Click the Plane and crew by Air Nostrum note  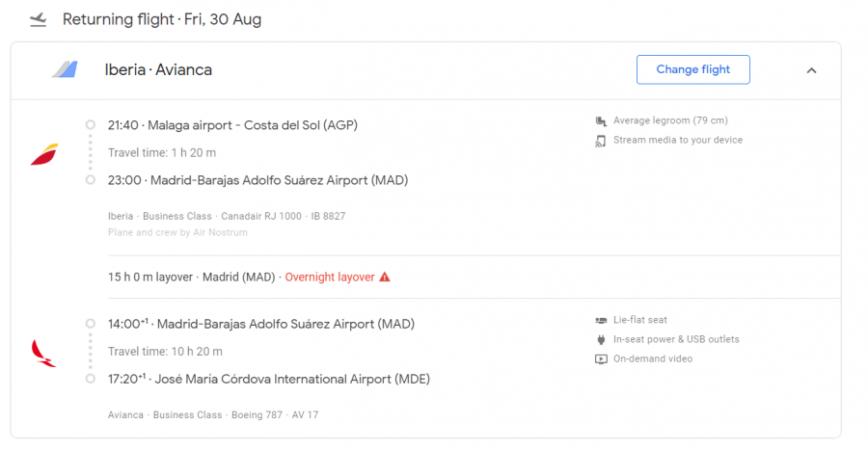(x=177, y=232)
